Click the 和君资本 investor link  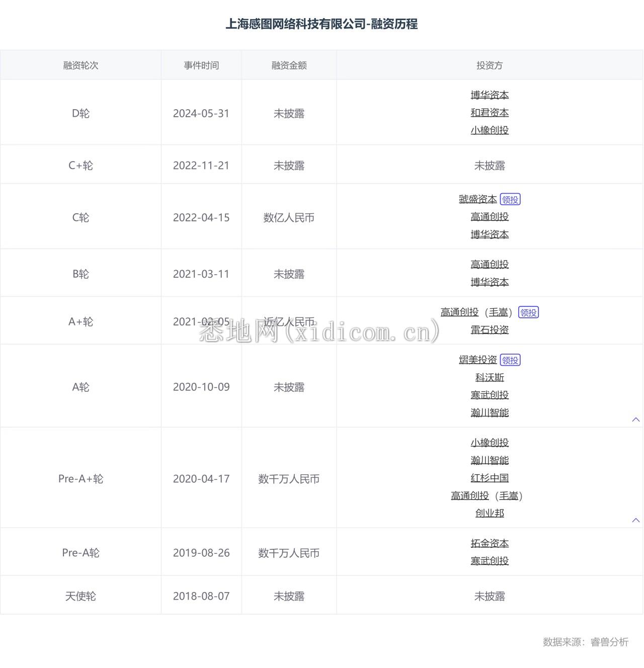[x=490, y=112]
